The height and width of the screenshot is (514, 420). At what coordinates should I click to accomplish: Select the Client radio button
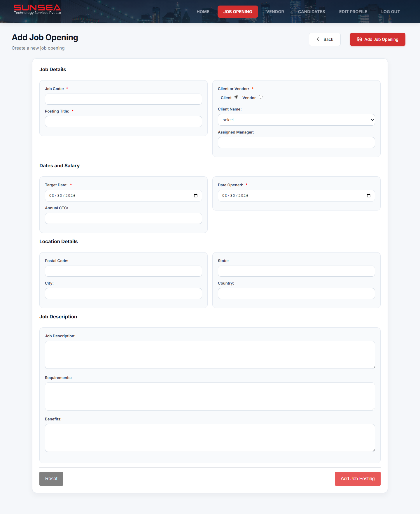click(237, 97)
